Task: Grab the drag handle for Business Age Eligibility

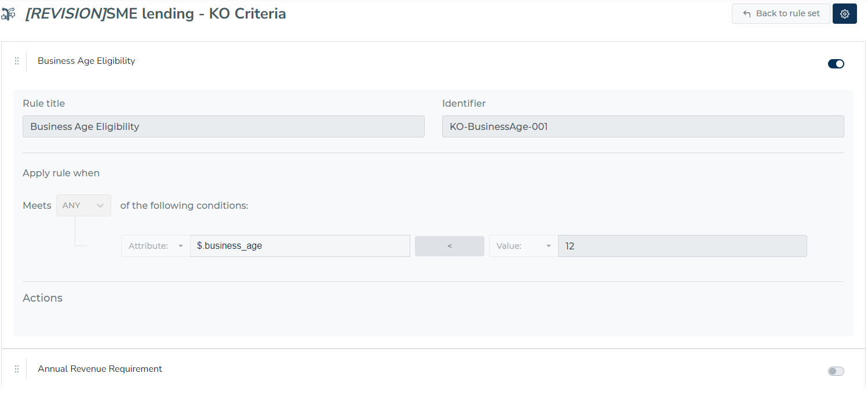Action: [x=17, y=61]
